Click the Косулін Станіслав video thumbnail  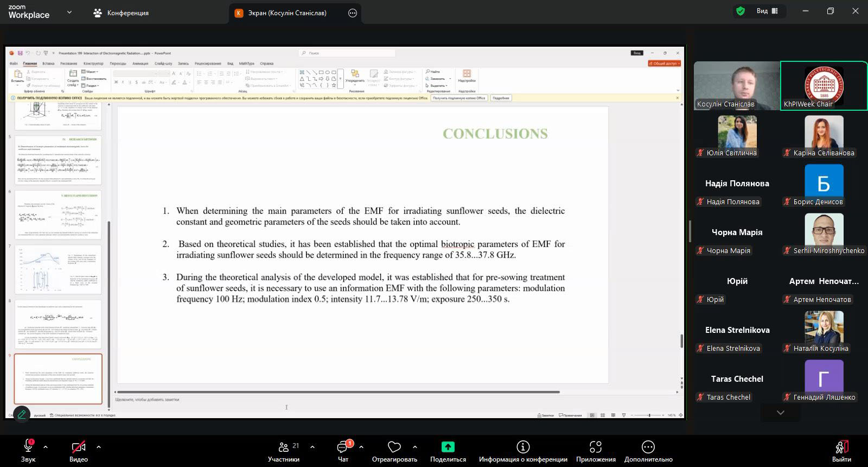736,86
